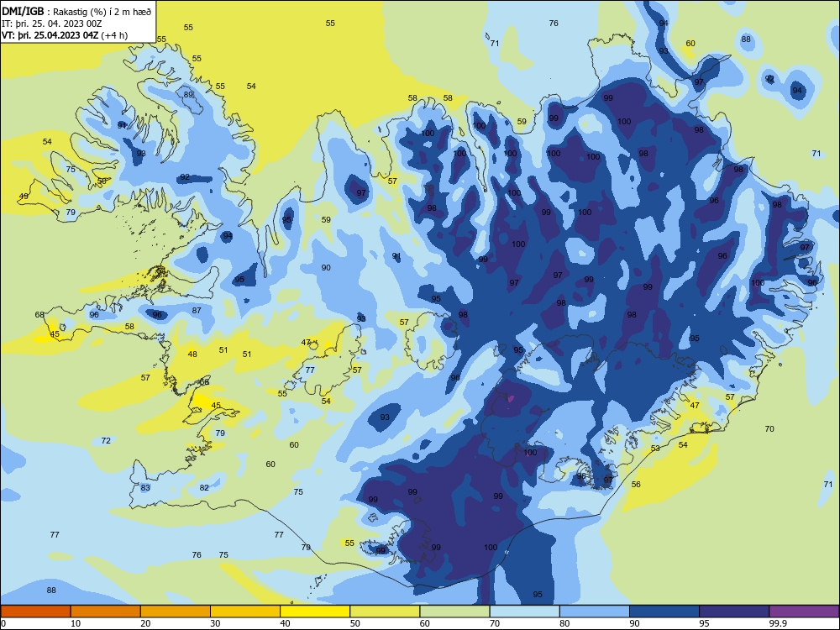This screenshot has width=840, height=630.
Task: Click the 60–70 pale green legend swatch
Action: 454,612
